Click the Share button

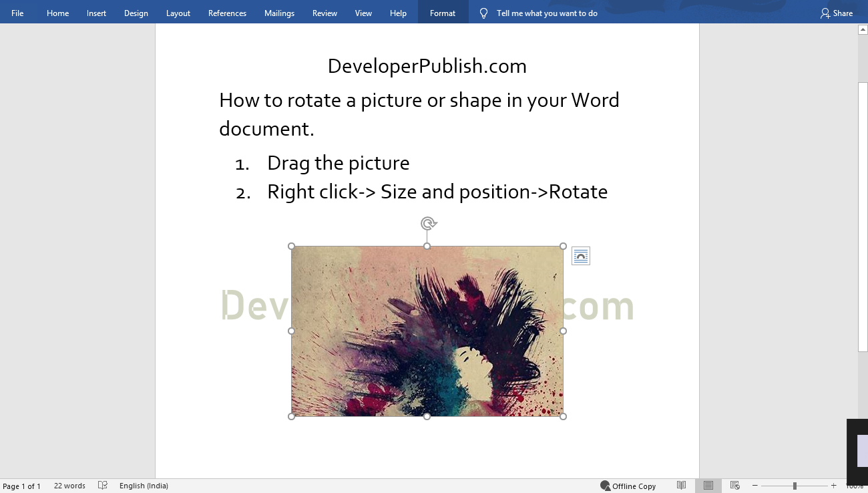[x=837, y=12]
